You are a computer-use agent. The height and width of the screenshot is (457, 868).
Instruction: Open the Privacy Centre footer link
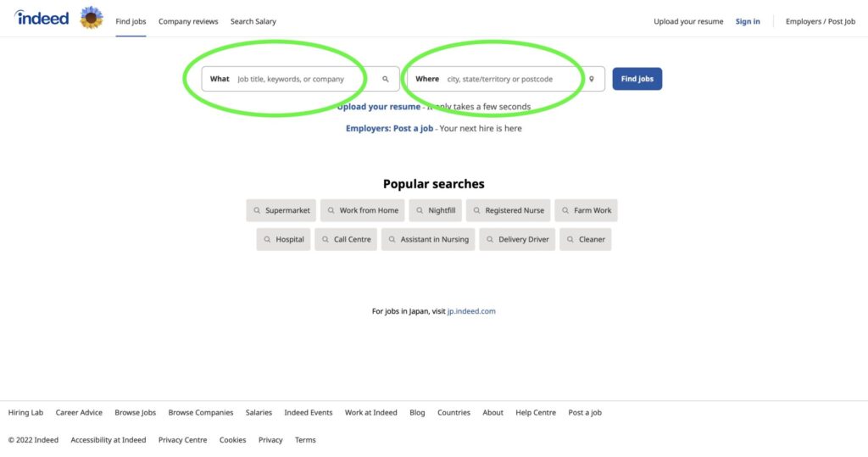coord(183,440)
